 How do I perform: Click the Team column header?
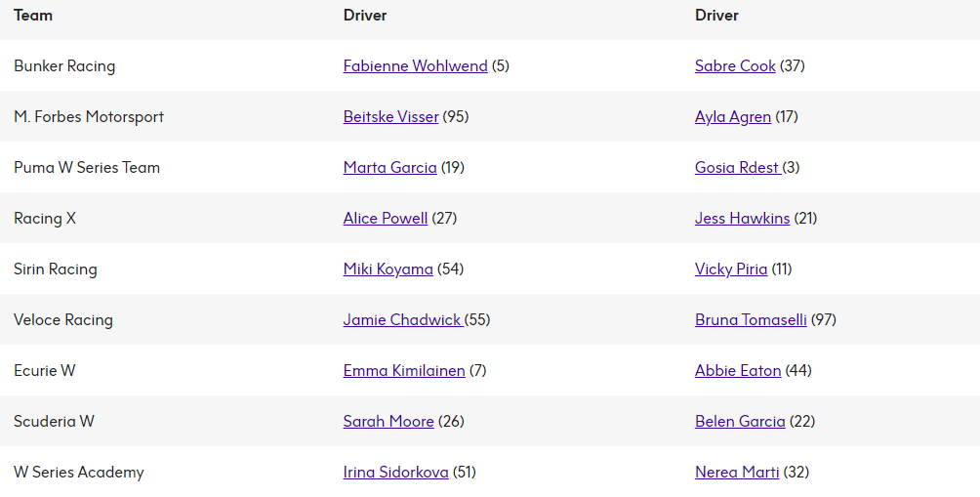tap(33, 15)
